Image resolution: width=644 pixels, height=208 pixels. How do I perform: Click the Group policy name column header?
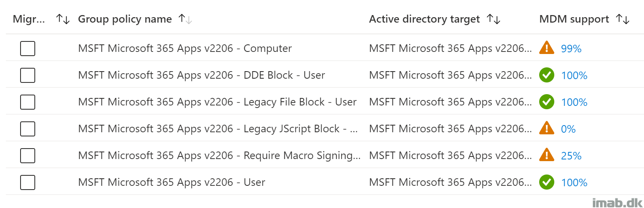(x=125, y=19)
